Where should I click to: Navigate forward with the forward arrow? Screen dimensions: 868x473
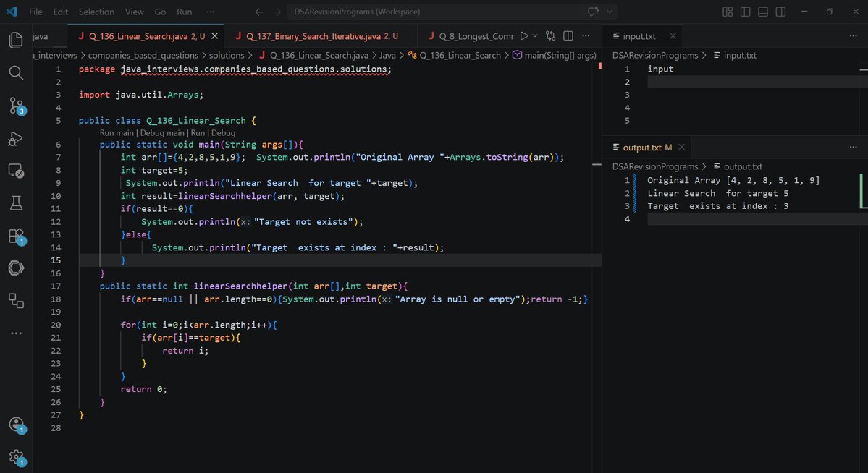click(x=277, y=12)
